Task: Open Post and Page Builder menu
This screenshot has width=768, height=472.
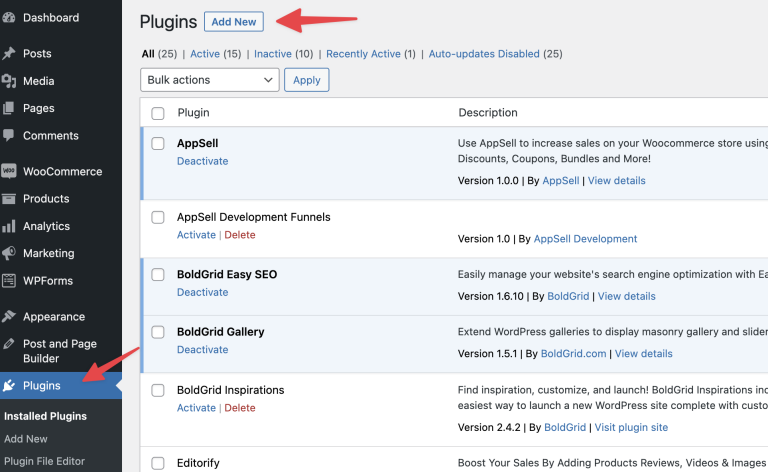Action: pos(60,351)
